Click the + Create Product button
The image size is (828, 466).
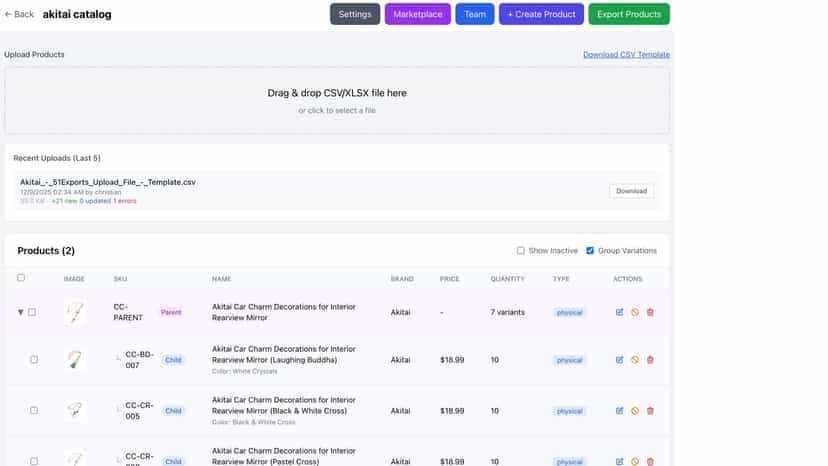pyautogui.click(x=541, y=14)
